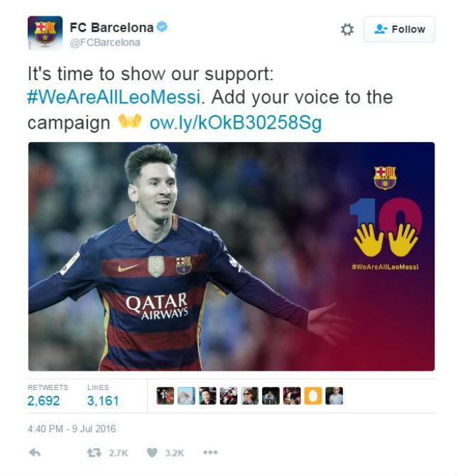
Task: Click the blue verified badge
Action: pos(162,27)
